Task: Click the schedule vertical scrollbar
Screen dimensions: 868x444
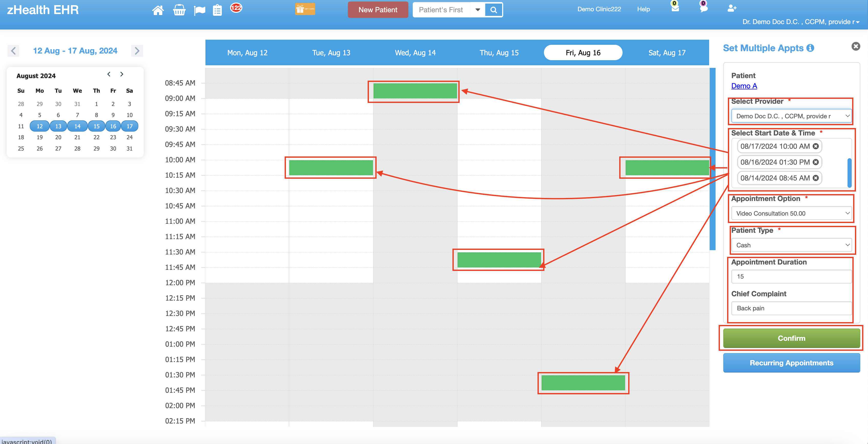Action: pos(712,159)
